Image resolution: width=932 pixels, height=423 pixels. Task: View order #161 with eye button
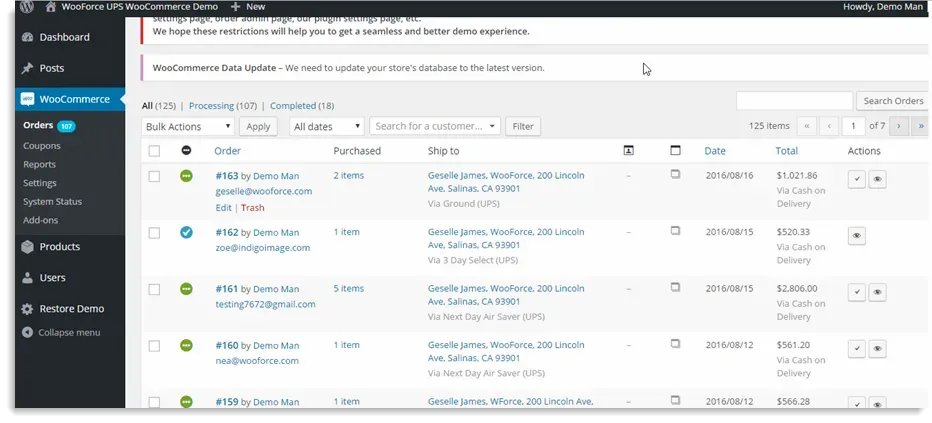(877, 292)
